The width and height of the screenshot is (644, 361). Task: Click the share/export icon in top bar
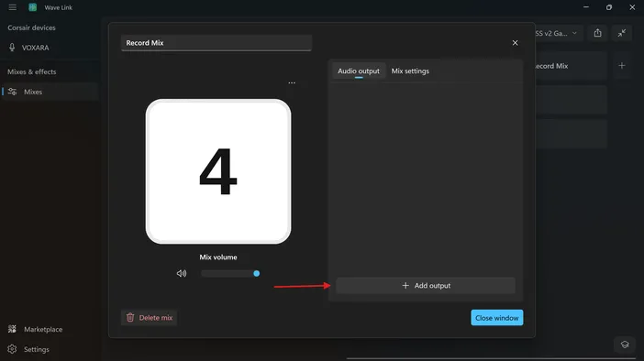(x=597, y=33)
